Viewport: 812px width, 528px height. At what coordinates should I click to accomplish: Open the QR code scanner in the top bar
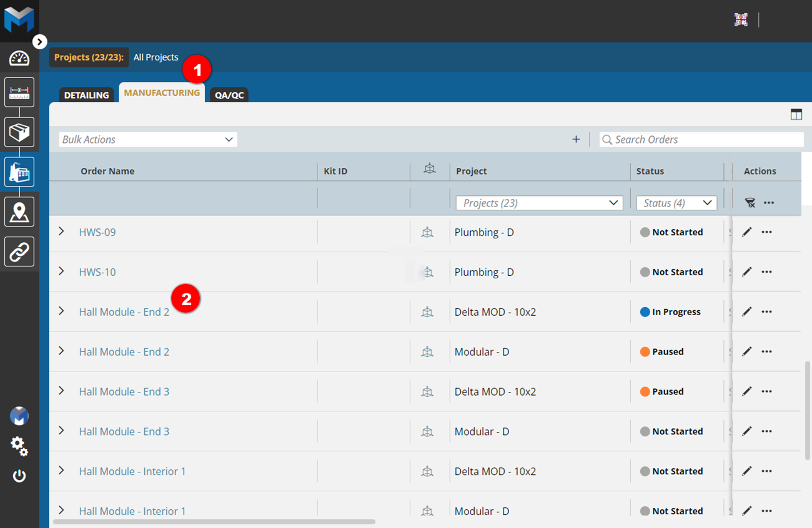click(x=741, y=19)
